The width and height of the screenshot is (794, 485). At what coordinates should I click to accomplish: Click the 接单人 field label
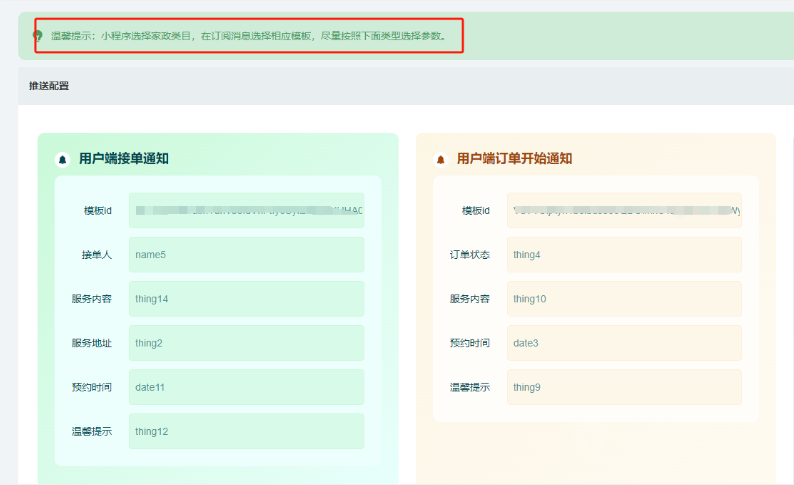point(97,255)
